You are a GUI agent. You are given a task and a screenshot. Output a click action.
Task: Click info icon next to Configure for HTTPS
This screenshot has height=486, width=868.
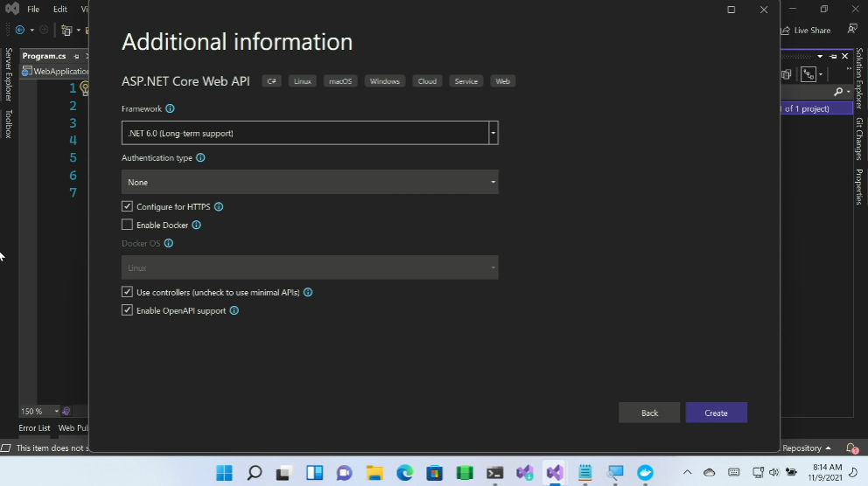coord(219,207)
